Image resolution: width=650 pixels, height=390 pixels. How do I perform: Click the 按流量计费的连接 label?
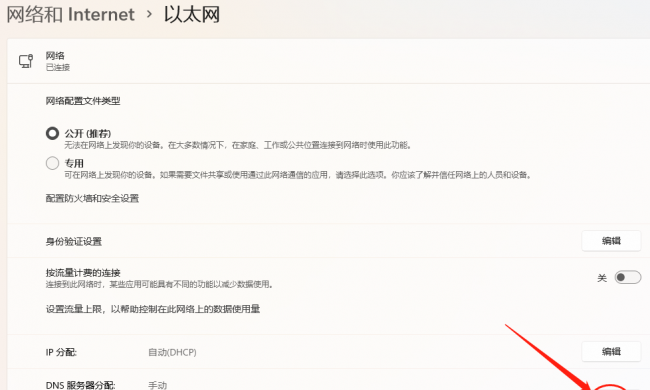(83, 273)
